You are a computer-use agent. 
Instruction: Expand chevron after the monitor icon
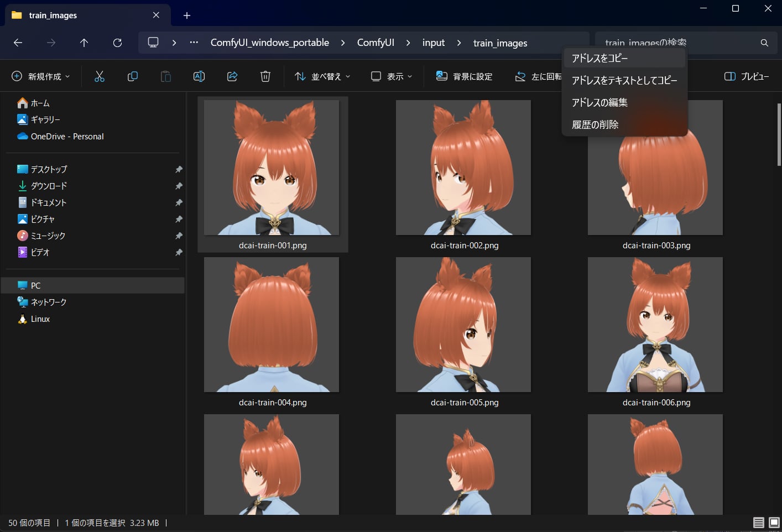[174, 43]
